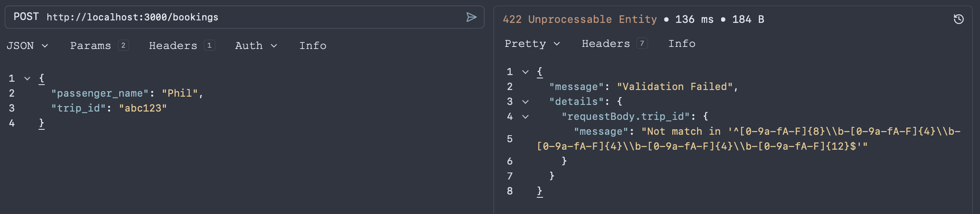
Task: Open the Auth dropdown menu
Action: (x=256, y=45)
